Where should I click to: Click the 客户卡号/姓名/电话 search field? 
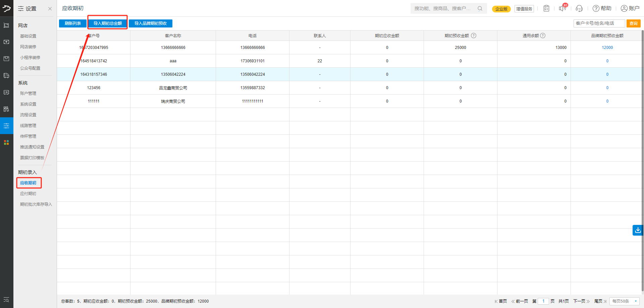[x=599, y=23]
